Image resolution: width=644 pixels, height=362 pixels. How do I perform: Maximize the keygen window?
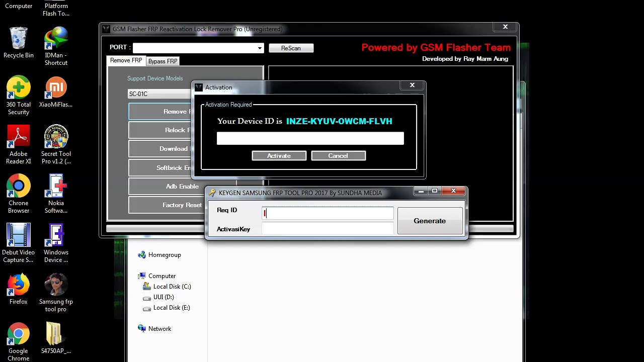coord(435,191)
